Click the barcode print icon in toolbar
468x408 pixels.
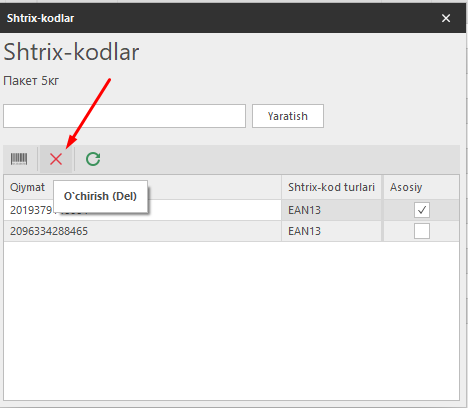19,159
